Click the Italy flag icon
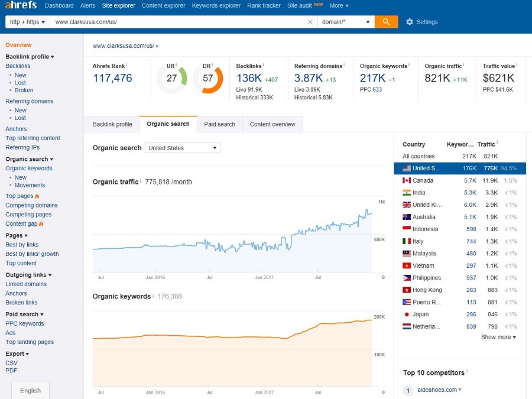The width and height of the screenshot is (532, 399). [407, 241]
